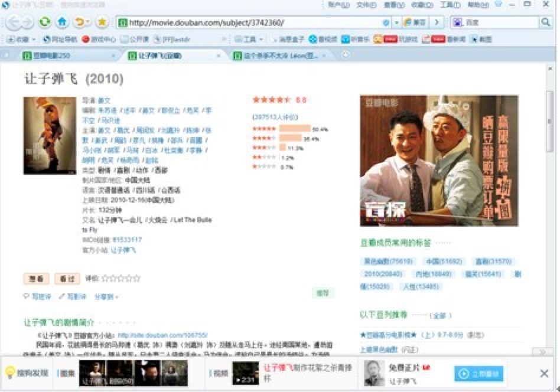Viewport: 560px width, 392px height.
Task: Rate five stars in 评价 star row
Action: tap(137, 278)
